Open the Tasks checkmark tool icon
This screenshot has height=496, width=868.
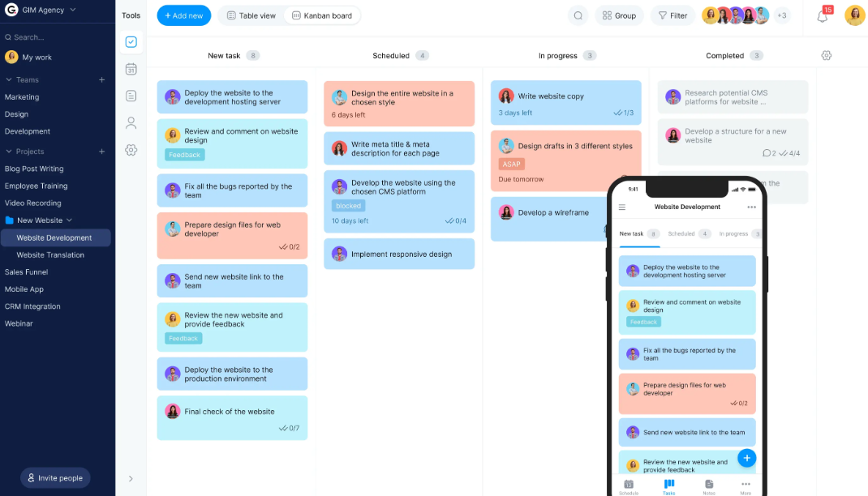131,42
